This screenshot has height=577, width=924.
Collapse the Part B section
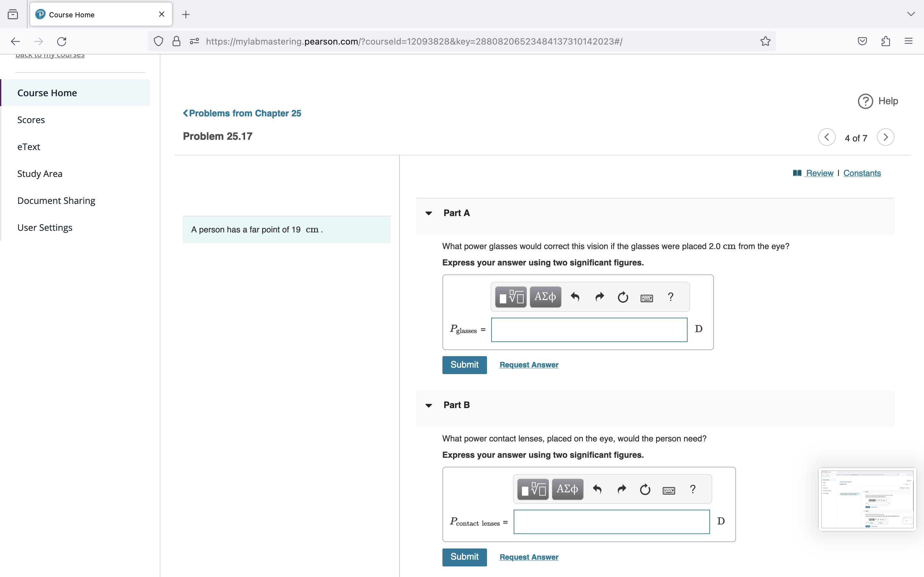[x=429, y=405]
